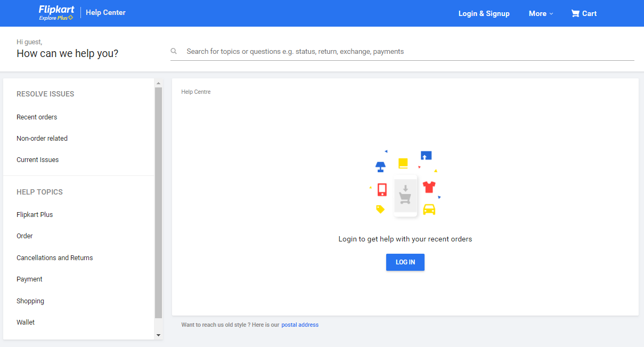
Task: Open the postal address link
Action: pyautogui.click(x=300, y=325)
